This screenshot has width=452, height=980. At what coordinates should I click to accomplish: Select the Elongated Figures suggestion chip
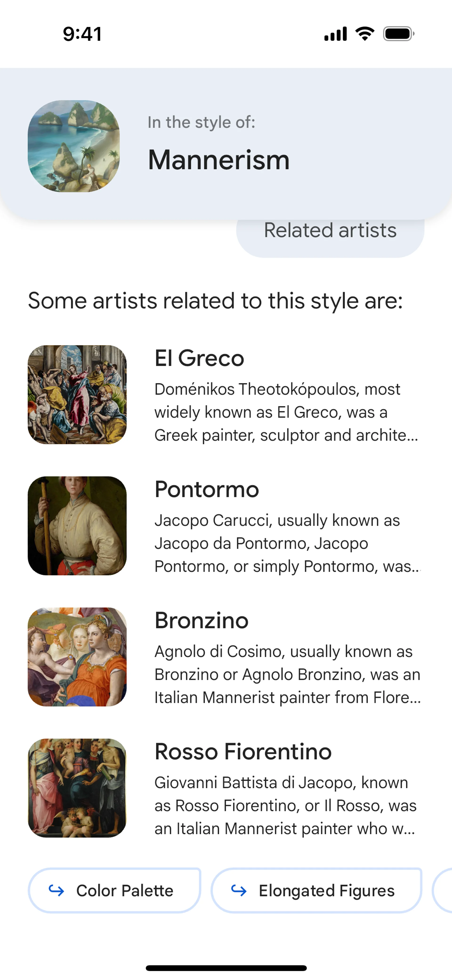point(316,890)
